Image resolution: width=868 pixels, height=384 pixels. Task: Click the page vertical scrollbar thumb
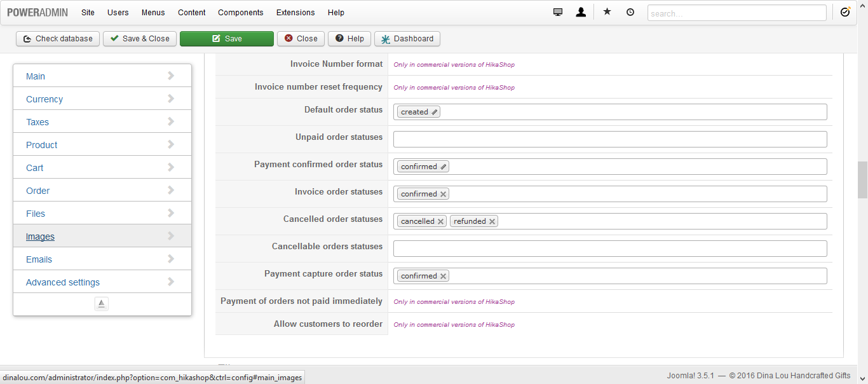[862, 180]
